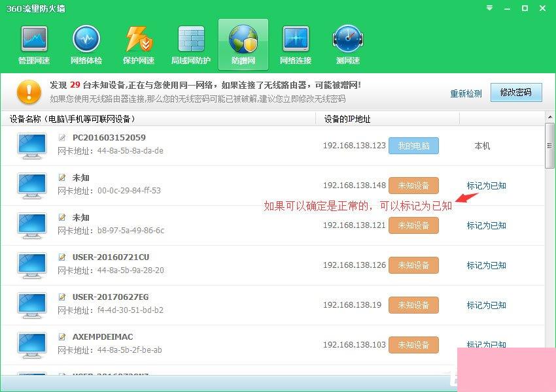The height and width of the screenshot is (392, 556).
Task: Edit name of USER-20170627EG device
Action: 62,297
